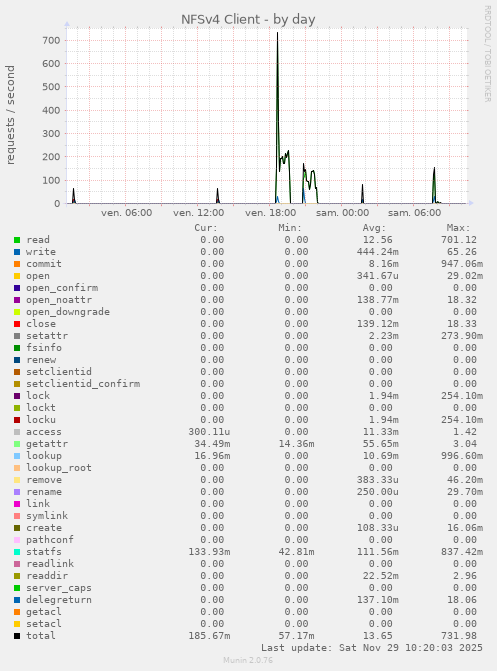Image resolution: width=497 pixels, height=671 pixels.
Task: Click read average value 12.56
Action: point(378,240)
